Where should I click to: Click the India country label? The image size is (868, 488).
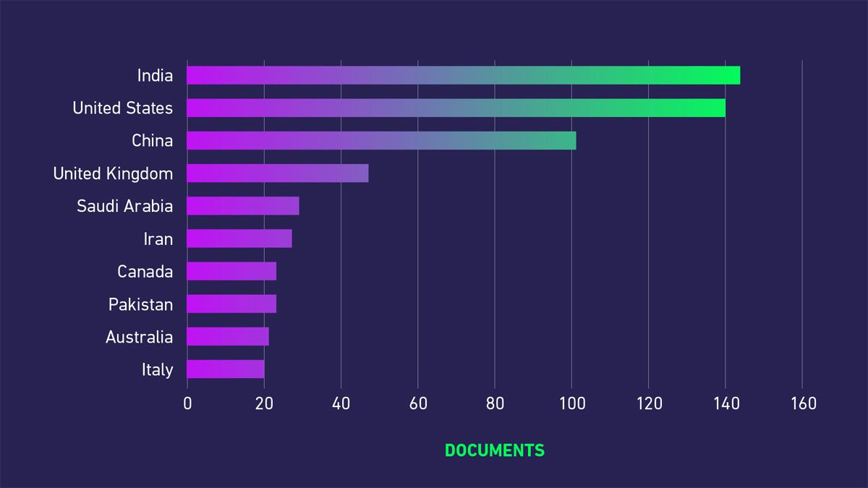point(156,75)
